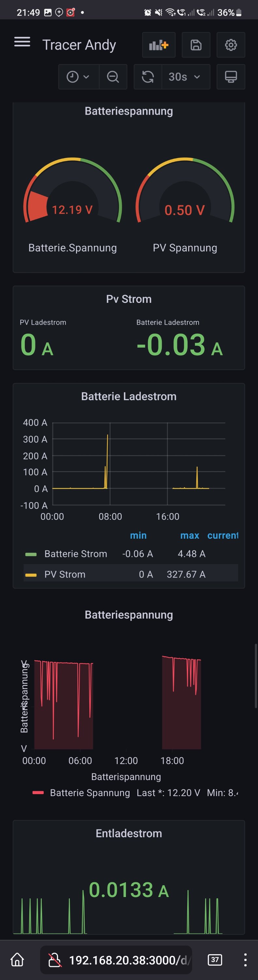
Task: Open the Batterie Ladestrom panel title menu
Action: 129,397
